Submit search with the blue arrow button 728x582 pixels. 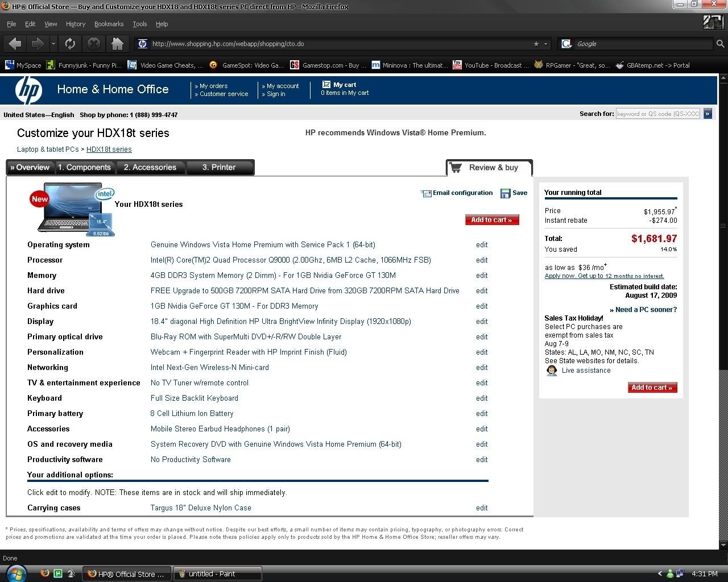tap(708, 114)
